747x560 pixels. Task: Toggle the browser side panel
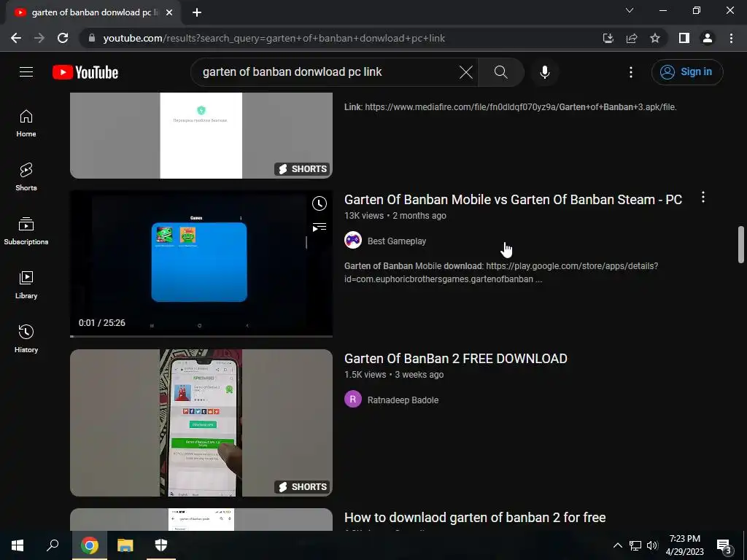point(684,38)
